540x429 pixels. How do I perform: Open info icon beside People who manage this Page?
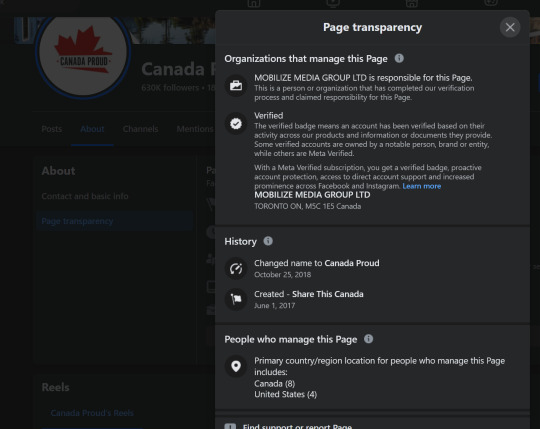tap(368, 339)
